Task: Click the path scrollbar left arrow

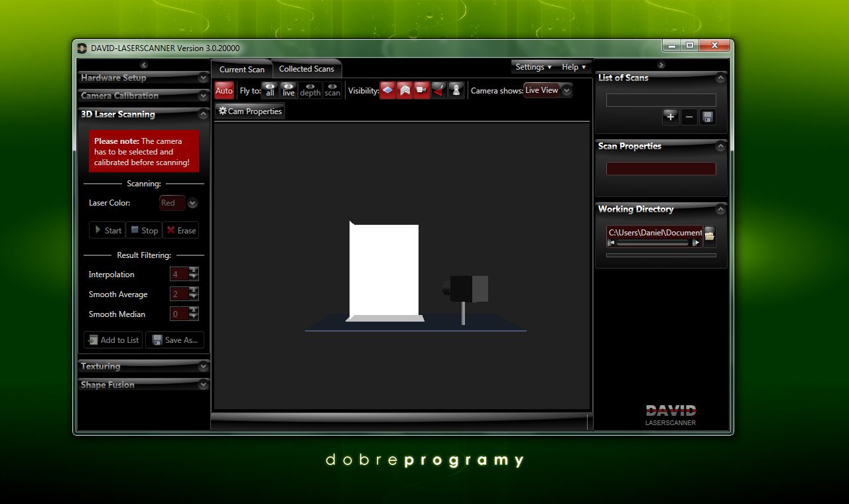Action: (611, 243)
